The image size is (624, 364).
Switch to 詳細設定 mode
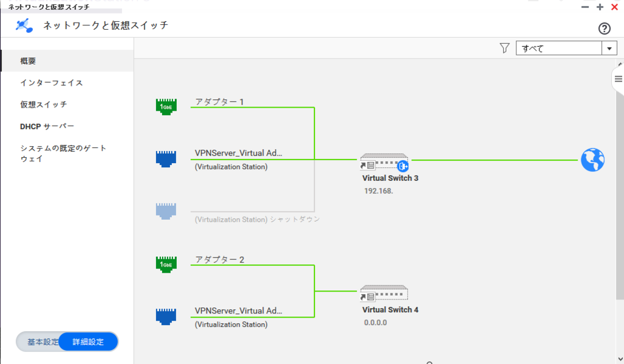click(x=88, y=341)
